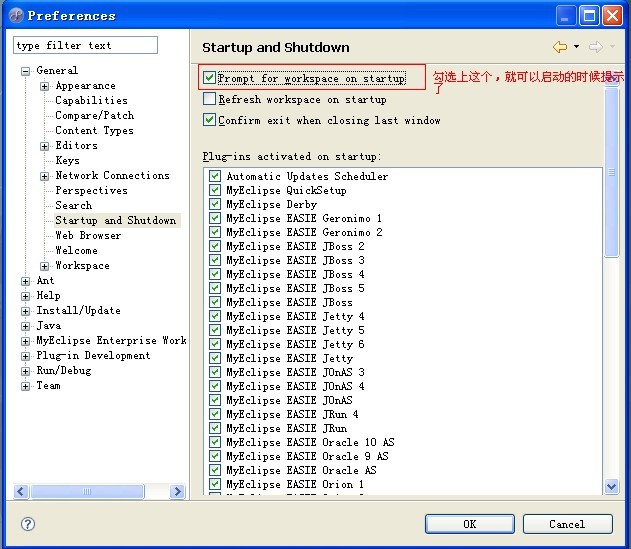This screenshot has width=631, height=549.
Task: Expand the Team node
Action: coord(25,386)
